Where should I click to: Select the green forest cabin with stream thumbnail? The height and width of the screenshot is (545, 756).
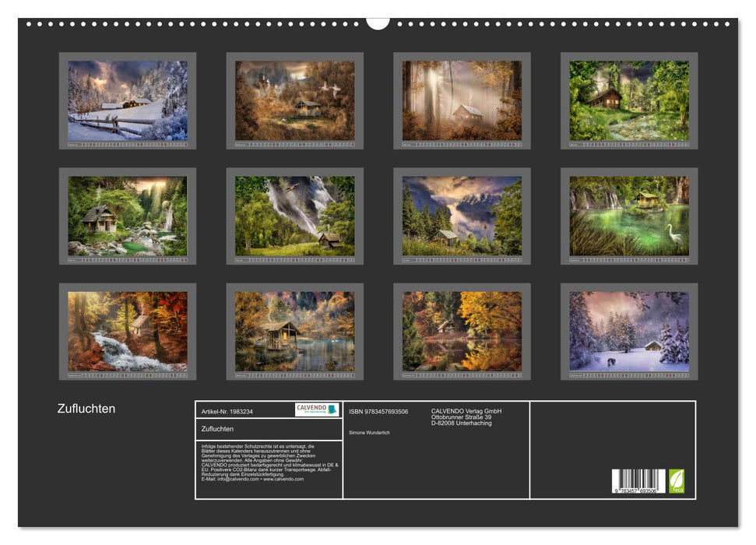tap(628, 100)
